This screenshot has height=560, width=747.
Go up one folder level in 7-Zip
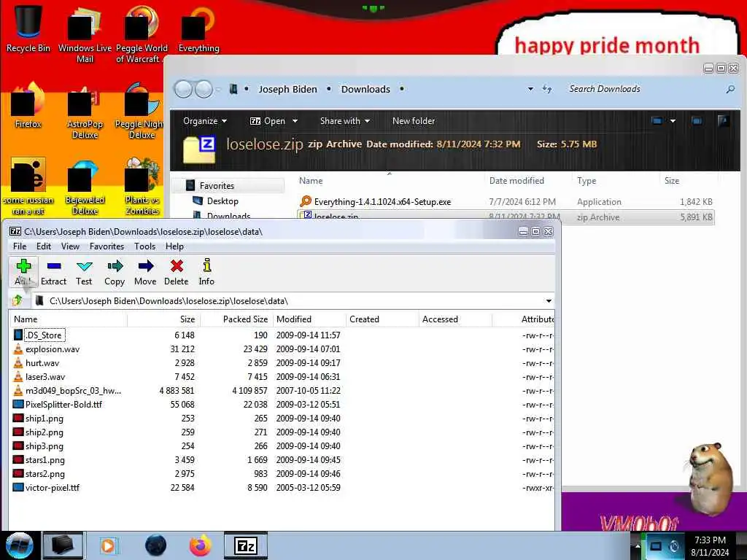point(18,300)
